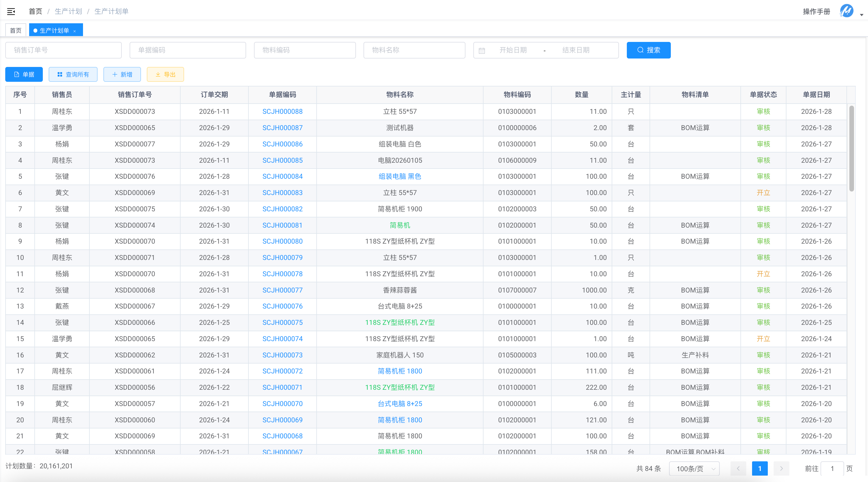
Task: Select the 生产计划单 tab
Action: [54, 31]
